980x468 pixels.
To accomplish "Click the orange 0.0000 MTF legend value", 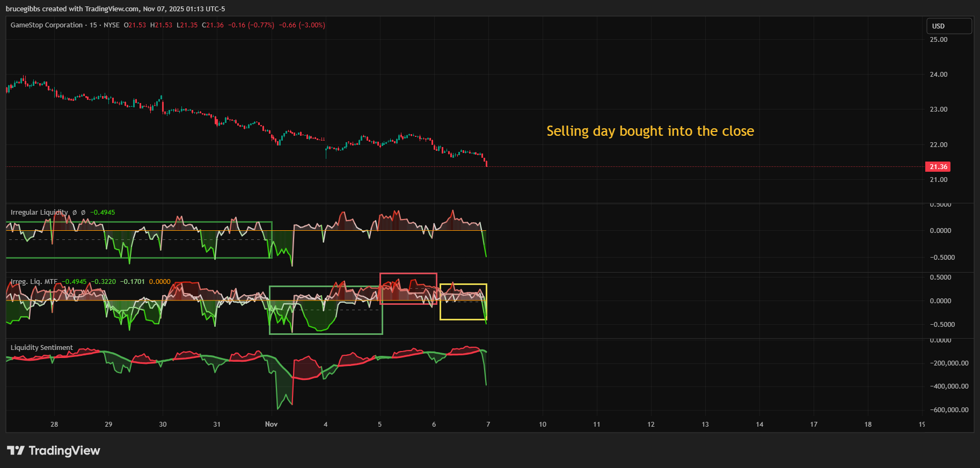I will [x=159, y=282].
